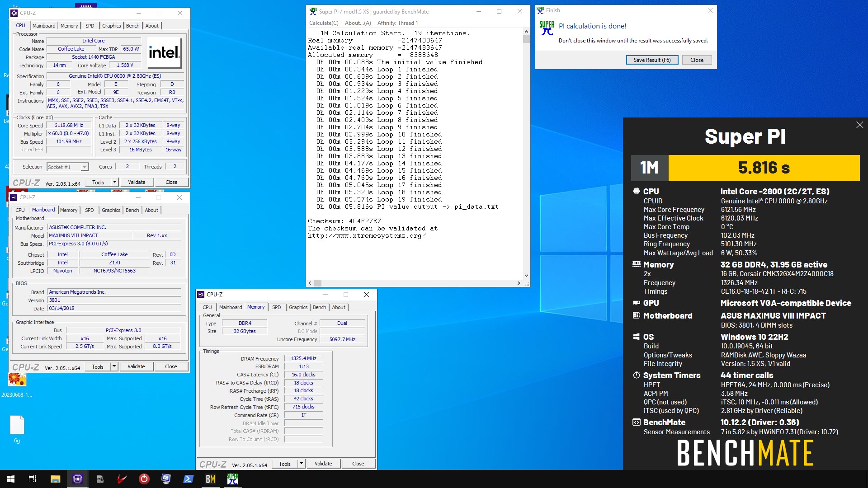This screenshot has height=488, width=868.
Task: Open About tab in Memory CPU-Z window
Action: (x=339, y=307)
